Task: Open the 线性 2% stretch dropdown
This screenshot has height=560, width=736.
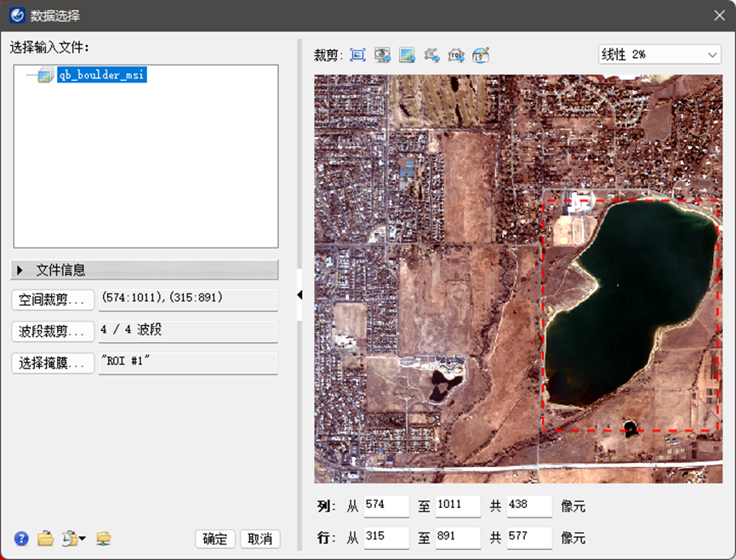Action: tap(659, 54)
